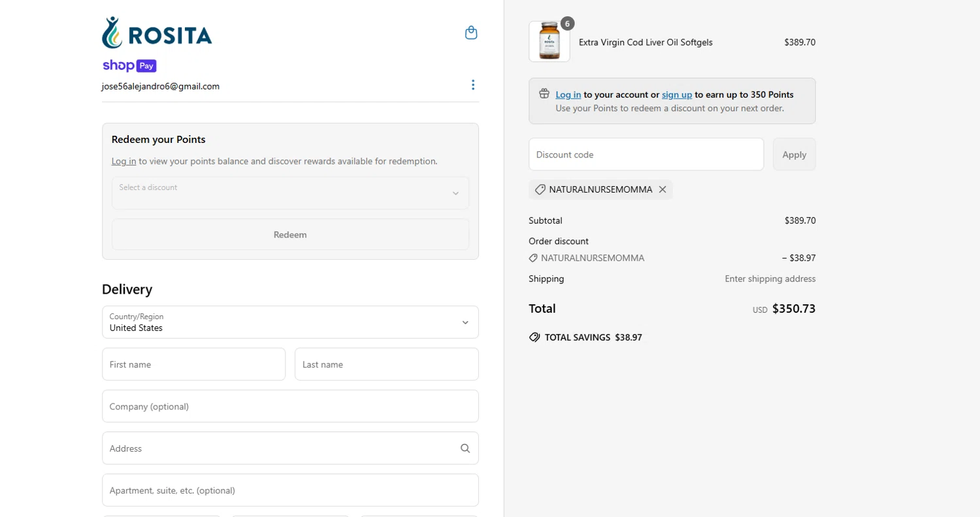Image resolution: width=980 pixels, height=517 pixels.
Task: Click the Apply discount button
Action: click(794, 155)
